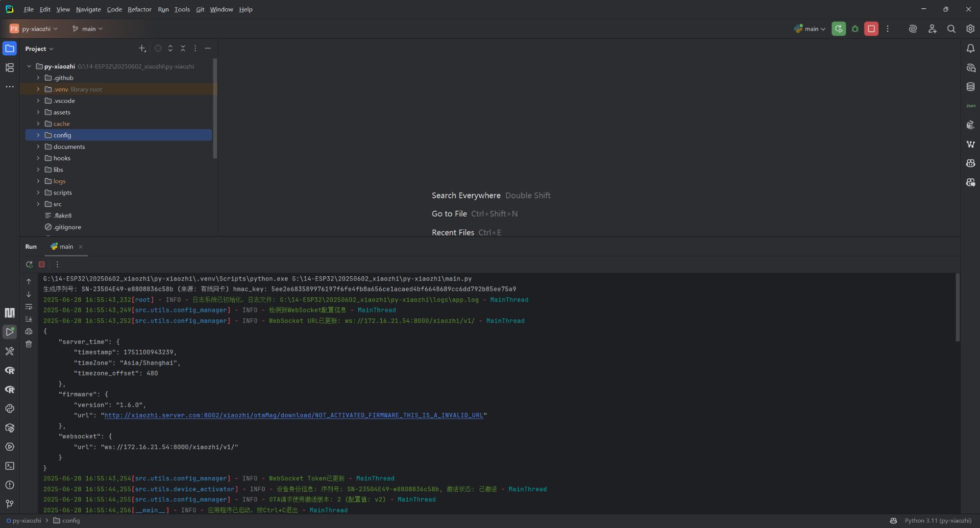980x528 pixels.
Task: Open the Structure tool window
Action: tap(9, 68)
